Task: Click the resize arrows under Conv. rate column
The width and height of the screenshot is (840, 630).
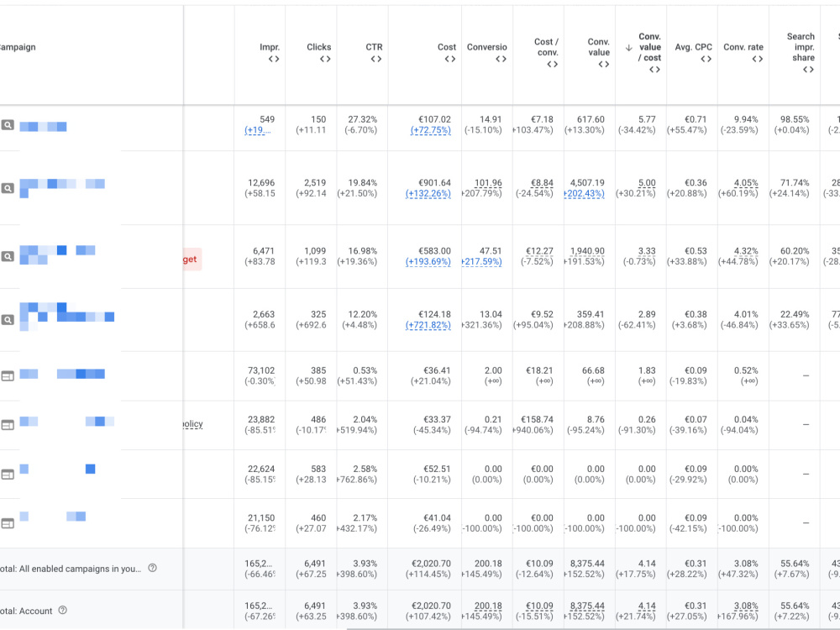Action: coord(758,59)
